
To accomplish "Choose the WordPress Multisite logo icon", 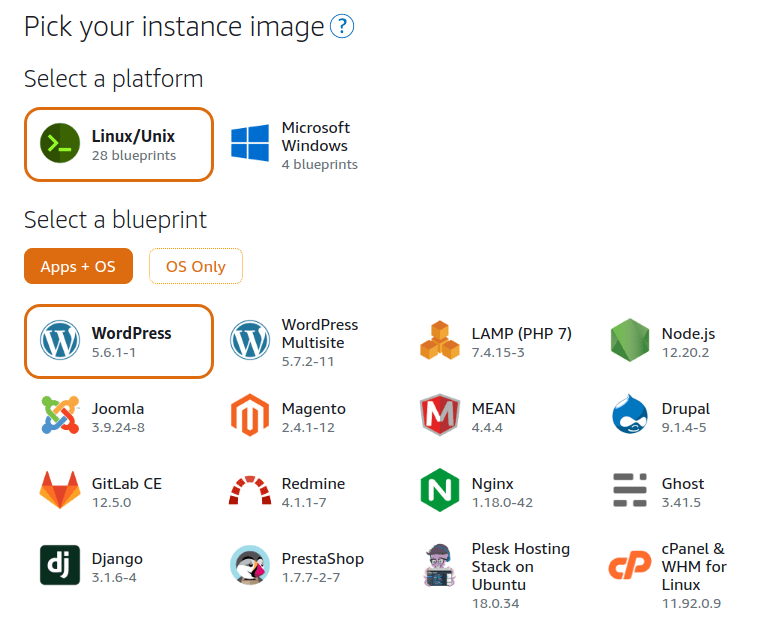I will click(250, 340).
